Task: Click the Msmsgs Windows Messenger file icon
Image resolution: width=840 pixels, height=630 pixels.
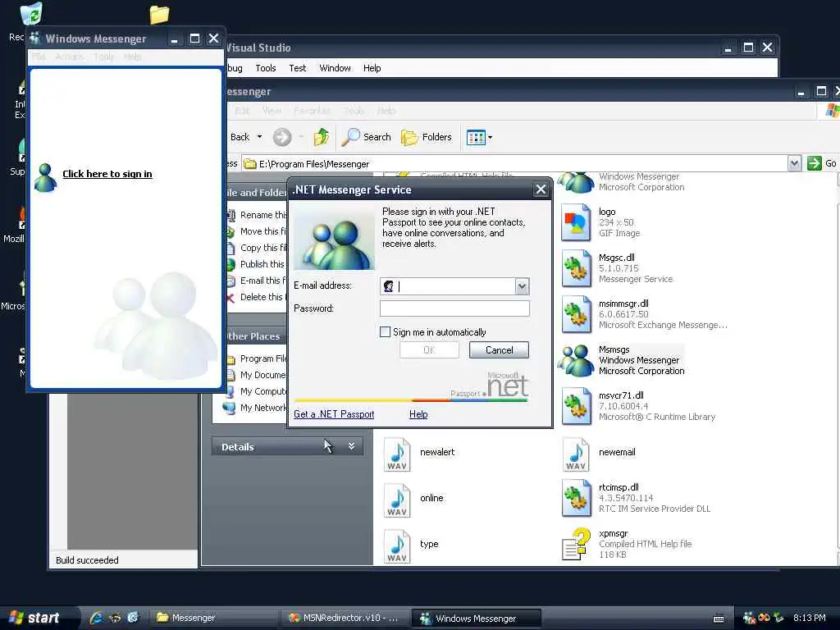Action: coord(575,360)
